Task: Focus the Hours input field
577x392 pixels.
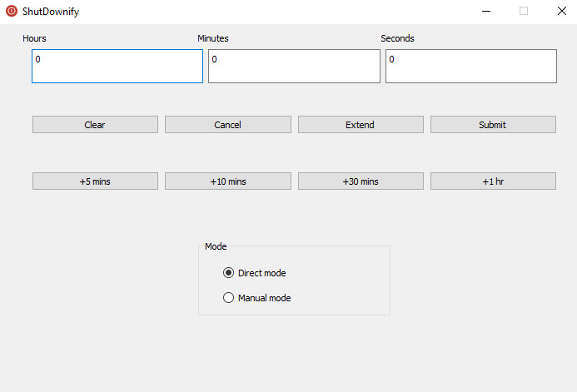Action: click(117, 67)
